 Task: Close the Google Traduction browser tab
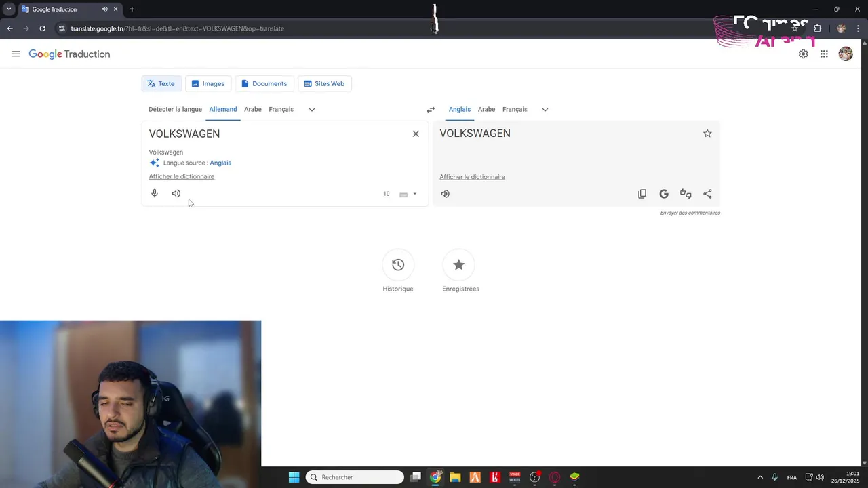(115, 9)
